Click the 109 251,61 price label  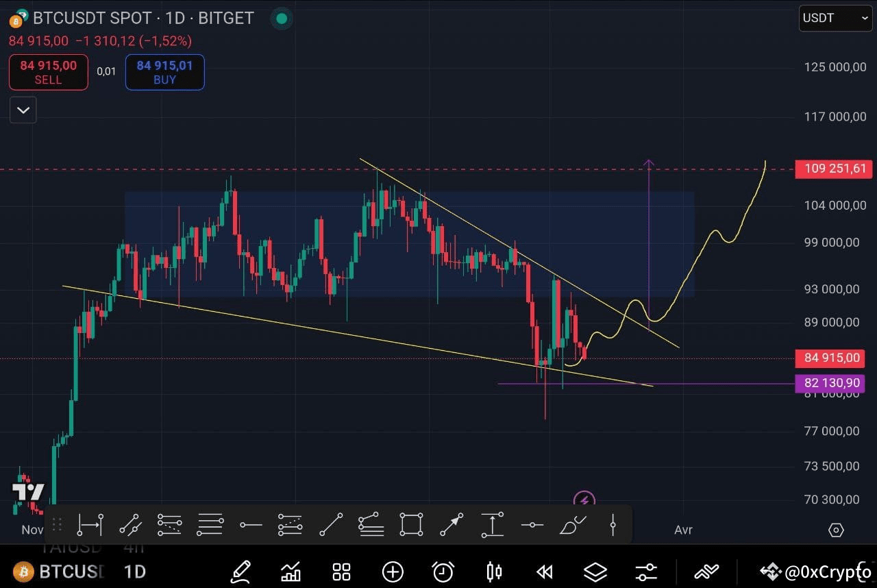835,169
